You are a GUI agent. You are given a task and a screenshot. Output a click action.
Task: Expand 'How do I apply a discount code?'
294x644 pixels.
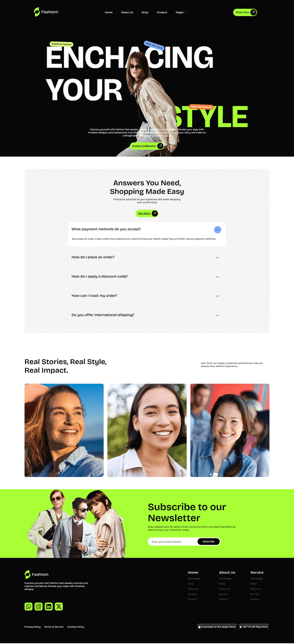click(x=218, y=277)
